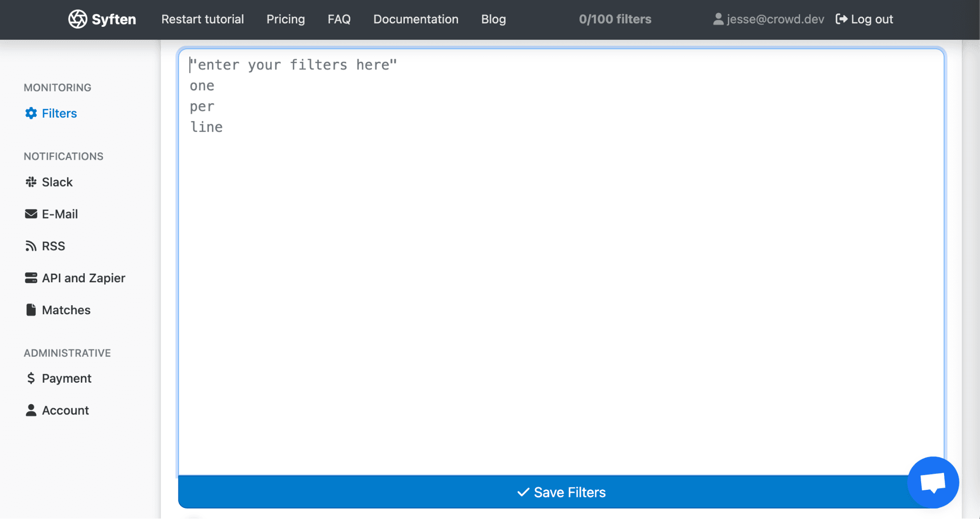Open the chat support bubble
Image resolution: width=980 pixels, height=519 pixels.
pos(933,482)
